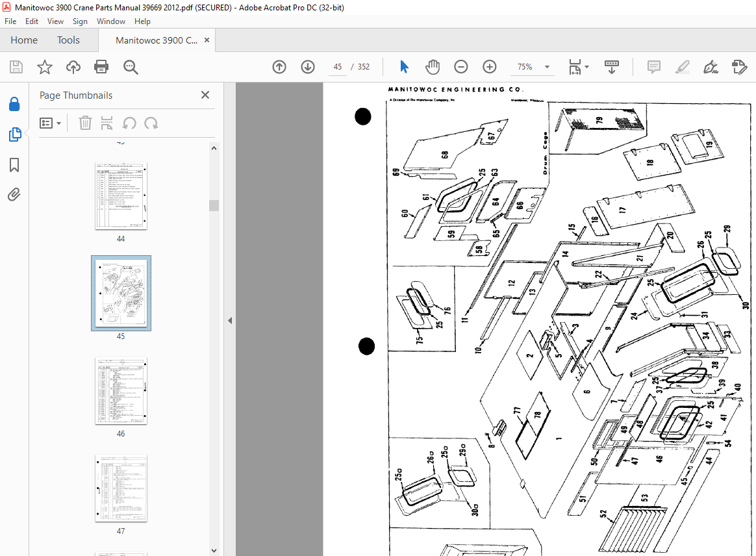Screen dimensions: 756x556
Task: Zoom in with the plus circle button
Action: (x=489, y=66)
